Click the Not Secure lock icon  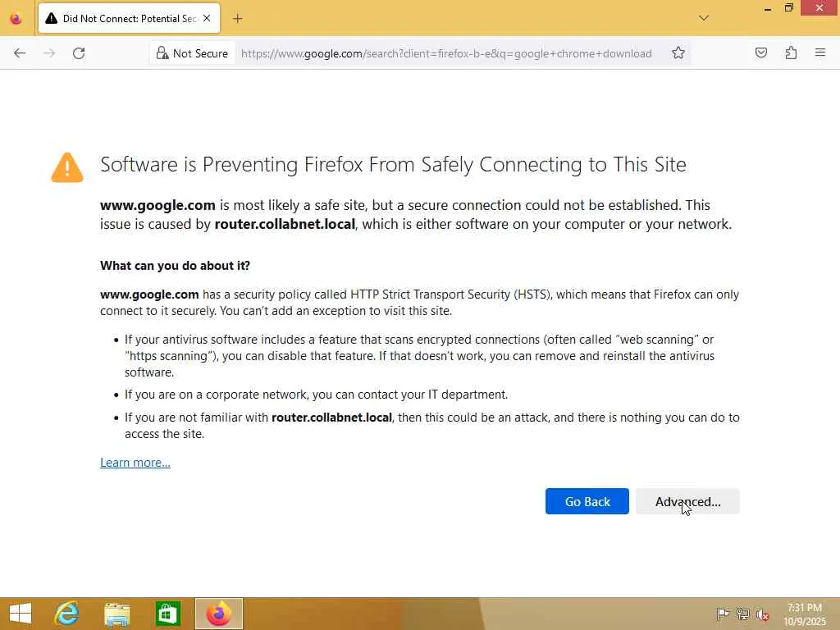[162, 53]
